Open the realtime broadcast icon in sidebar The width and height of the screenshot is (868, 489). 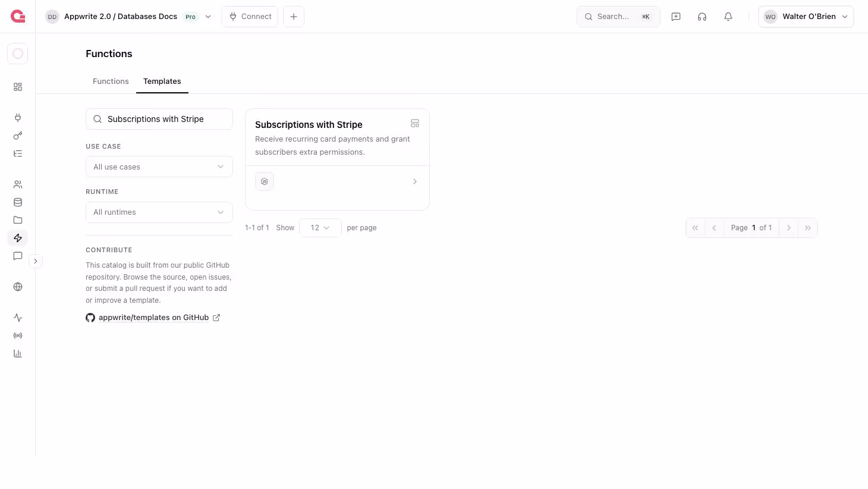18,336
